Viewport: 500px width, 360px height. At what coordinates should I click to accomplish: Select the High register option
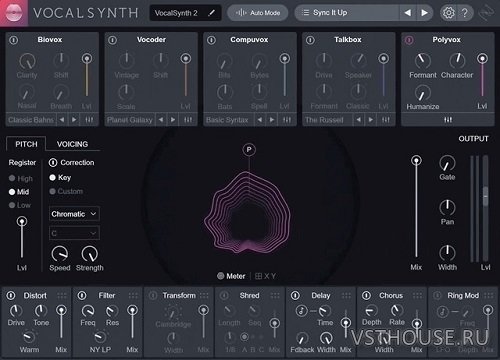click(x=21, y=178)
